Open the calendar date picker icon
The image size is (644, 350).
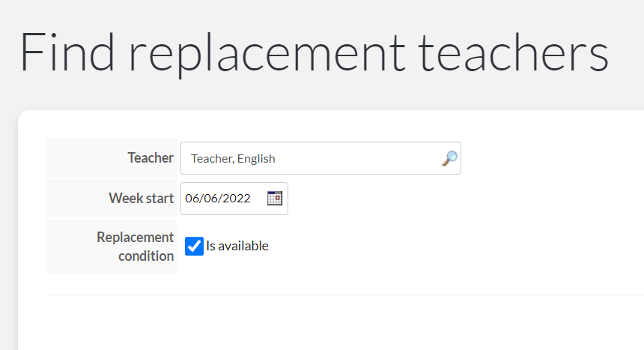pos(274,199)
